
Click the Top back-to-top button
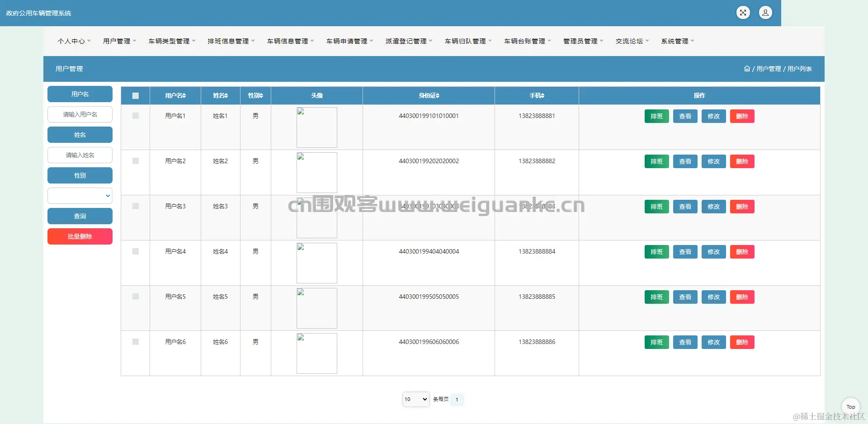[850, 407]
